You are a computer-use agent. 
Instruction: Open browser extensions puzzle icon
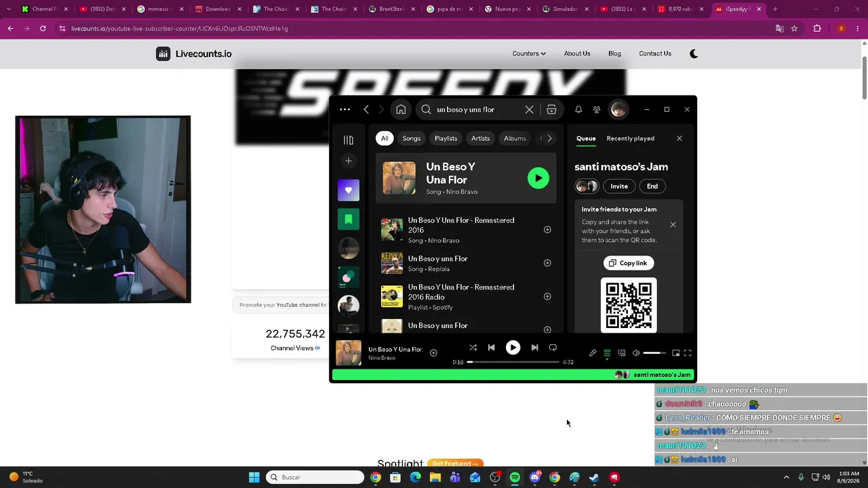(817, 28)
